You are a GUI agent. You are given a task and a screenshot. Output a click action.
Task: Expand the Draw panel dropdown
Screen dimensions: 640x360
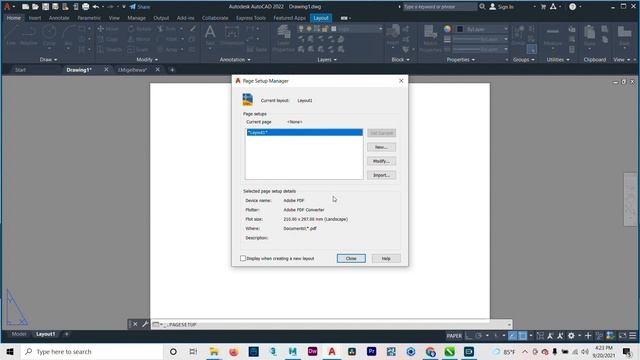click(49, 60)
